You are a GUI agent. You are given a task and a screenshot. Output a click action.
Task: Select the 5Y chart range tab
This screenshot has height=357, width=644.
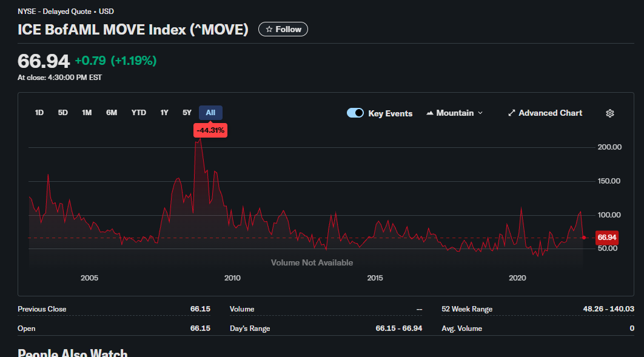click(x=186, y=112)
